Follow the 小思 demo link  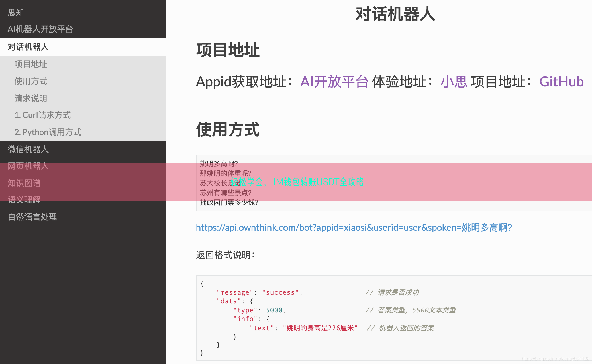tap(454, 82)
